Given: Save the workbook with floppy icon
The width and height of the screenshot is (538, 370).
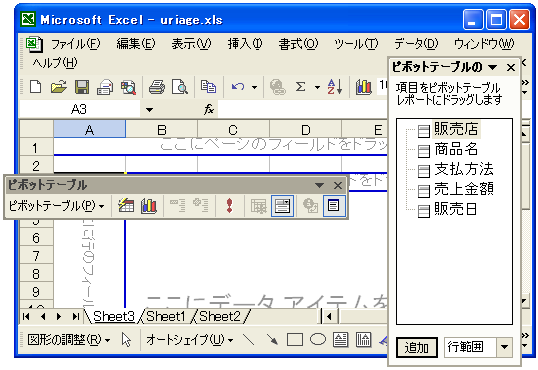Looking at the screenshot, I should (x=82, y=87).
